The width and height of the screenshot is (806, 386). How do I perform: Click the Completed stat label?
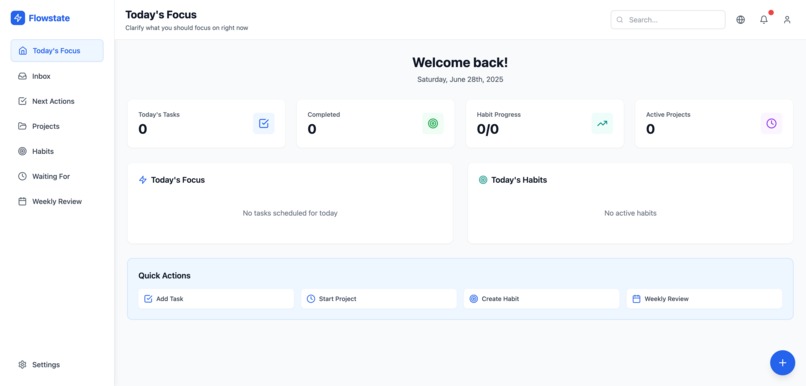click(324, 115)
